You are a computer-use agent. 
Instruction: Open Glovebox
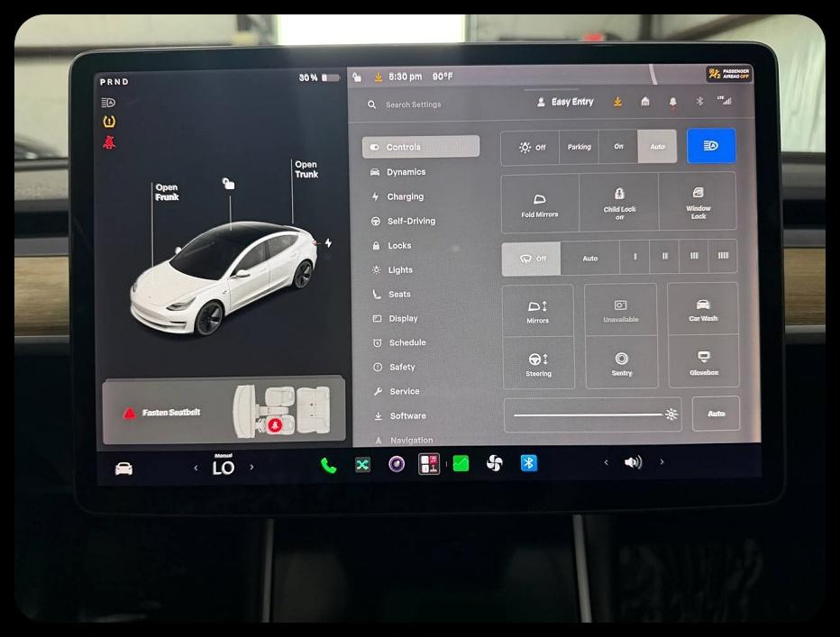(704, 362)
